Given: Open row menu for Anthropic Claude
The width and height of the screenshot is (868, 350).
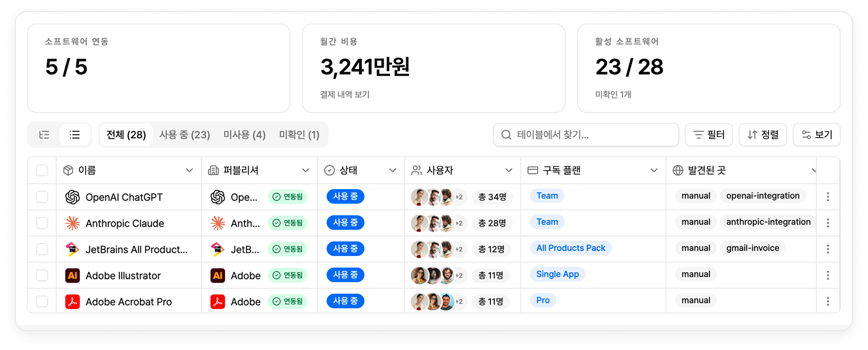Looking at the screenshot, I should point(828,223).
